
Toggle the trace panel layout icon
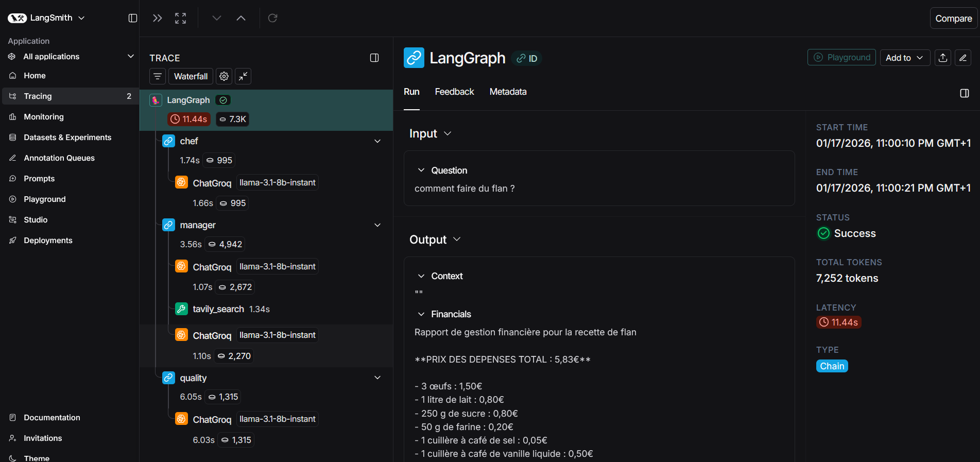tap(374, 58)
